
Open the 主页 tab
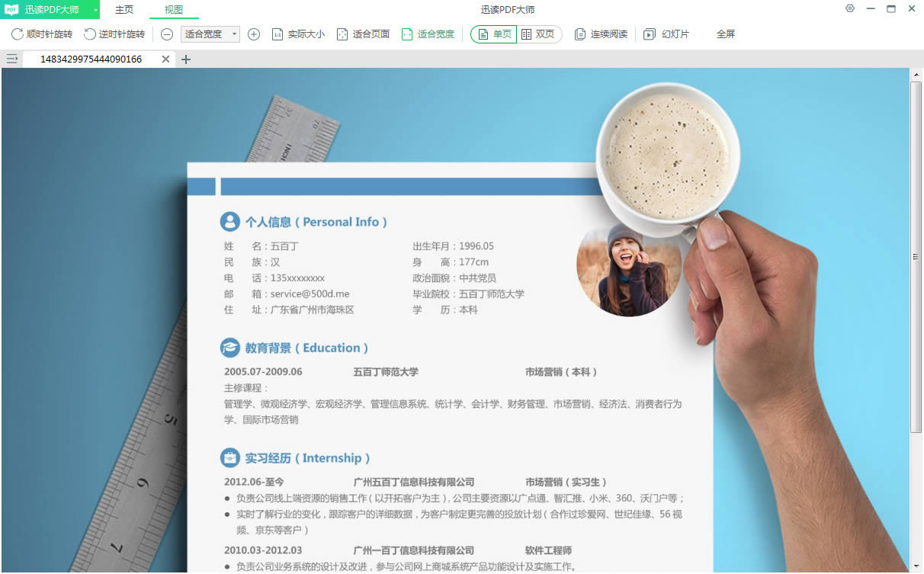[124, 9]
